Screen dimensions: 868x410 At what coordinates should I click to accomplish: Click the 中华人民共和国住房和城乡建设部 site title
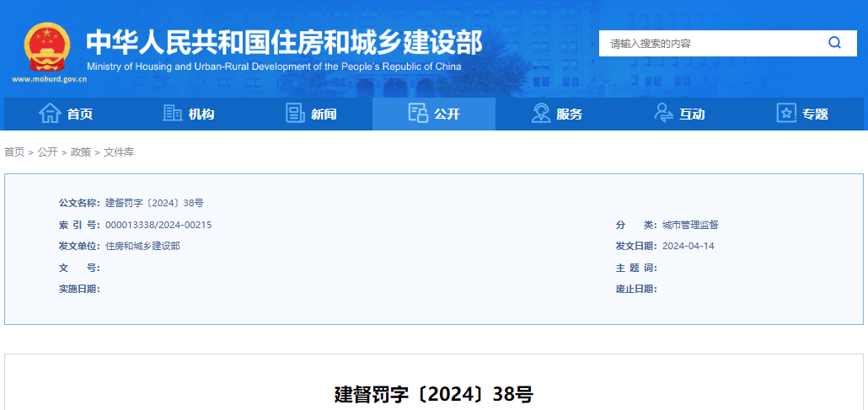[x=284, y=42]
